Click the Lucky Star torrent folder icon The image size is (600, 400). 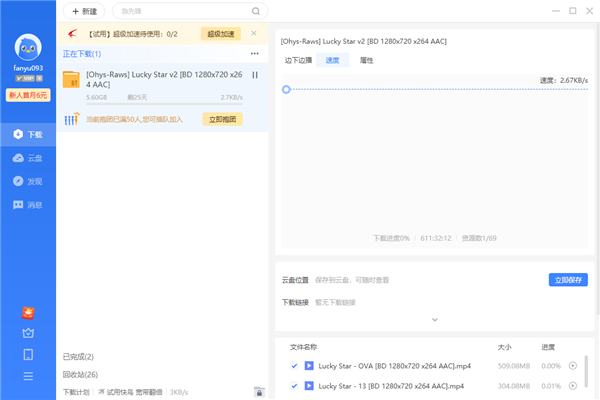pos(71,80)
